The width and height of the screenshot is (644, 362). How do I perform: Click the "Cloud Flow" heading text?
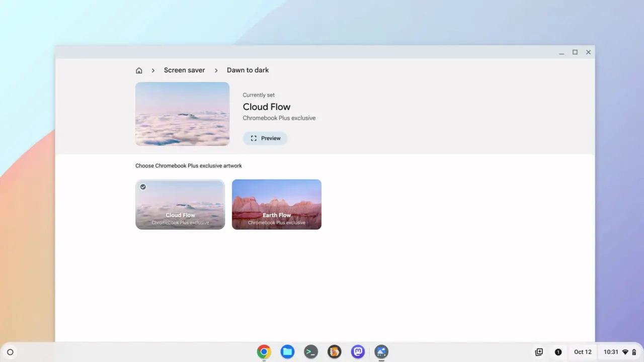(267, 107)
